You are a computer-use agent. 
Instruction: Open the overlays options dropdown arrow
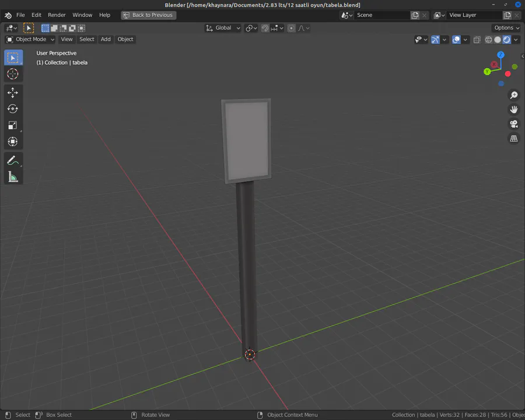[465, 40]
